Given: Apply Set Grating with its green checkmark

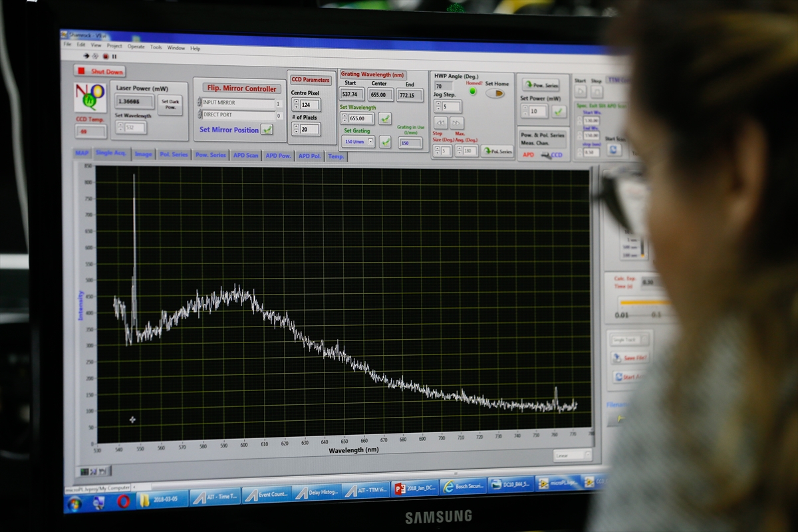Looking at the screenshot, I should point(385,141).
